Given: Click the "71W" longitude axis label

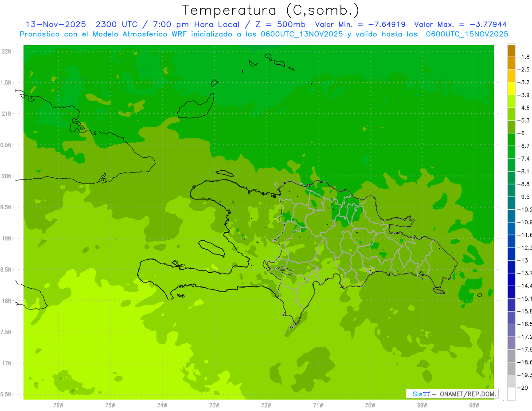Looking at the screenshot, I should 318,405.
